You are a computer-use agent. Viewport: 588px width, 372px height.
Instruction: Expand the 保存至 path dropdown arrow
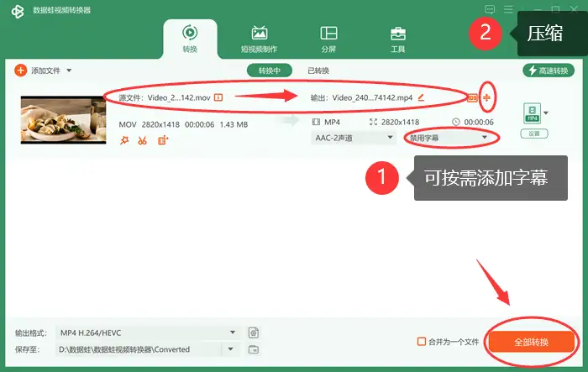point(231,349)
